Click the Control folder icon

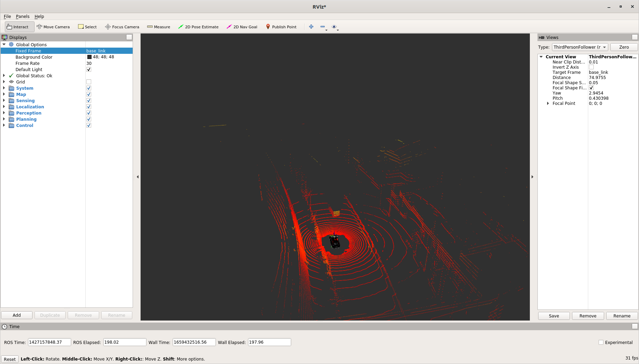tap(11, 125)
